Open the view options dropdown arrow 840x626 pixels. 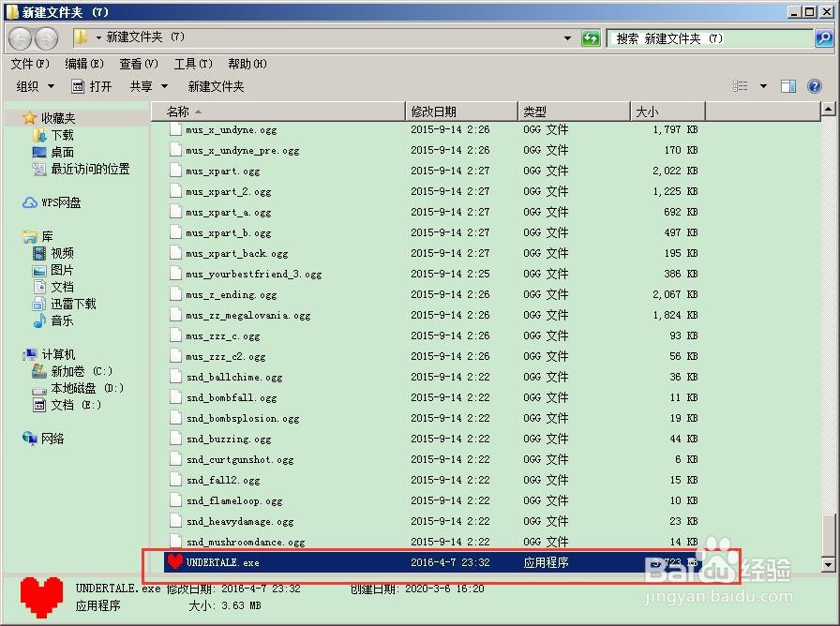(x=763, y=86)
